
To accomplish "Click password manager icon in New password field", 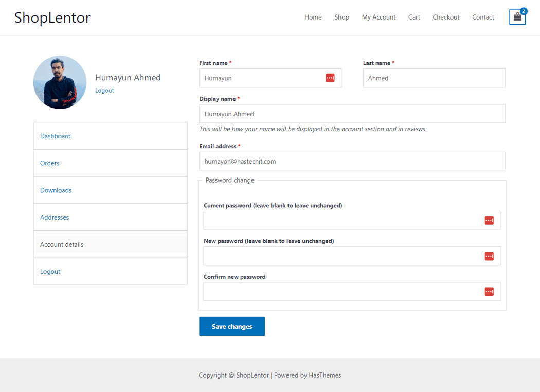I will pyautogui.click(x=489, y=256).
